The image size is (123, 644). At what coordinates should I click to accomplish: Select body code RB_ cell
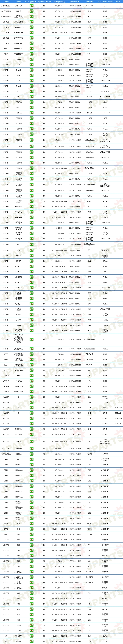click(89, 250)
